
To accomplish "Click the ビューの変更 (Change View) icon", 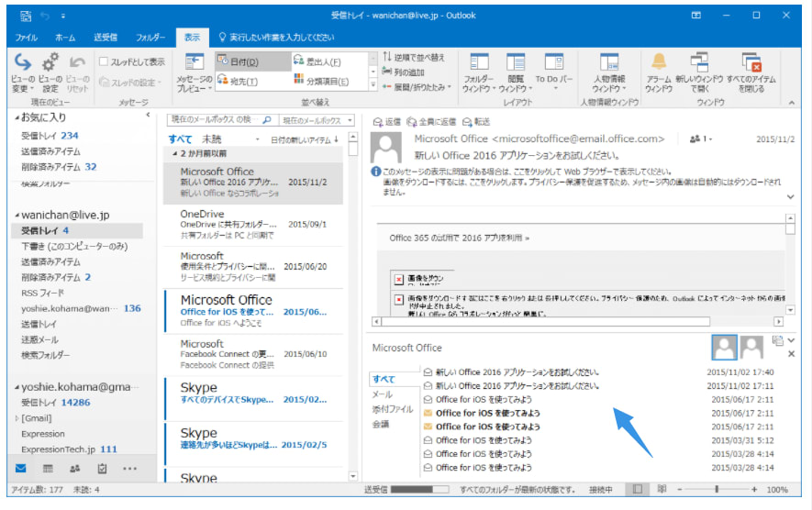I will [23, 62].
